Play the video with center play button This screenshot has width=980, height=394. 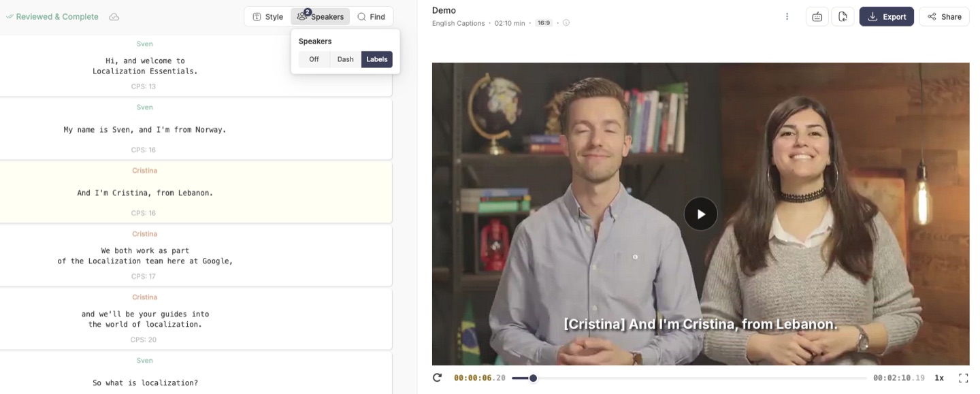click(x=700, y=214)
